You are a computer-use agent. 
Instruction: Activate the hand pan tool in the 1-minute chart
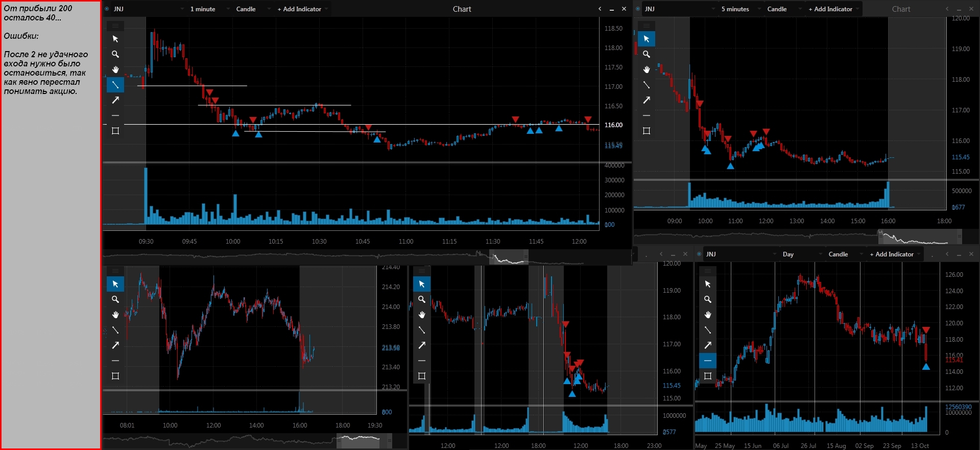point(115,69)
